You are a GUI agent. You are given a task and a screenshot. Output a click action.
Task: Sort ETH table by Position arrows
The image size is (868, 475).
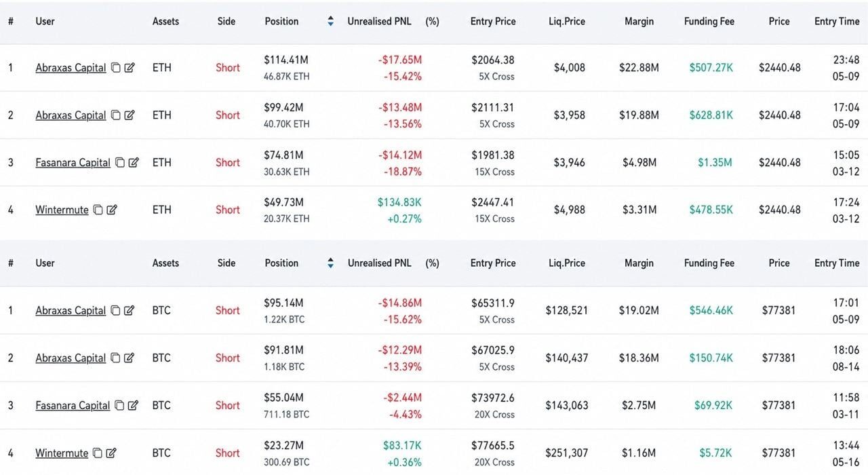pyautogui.click(x=330, y=21)
